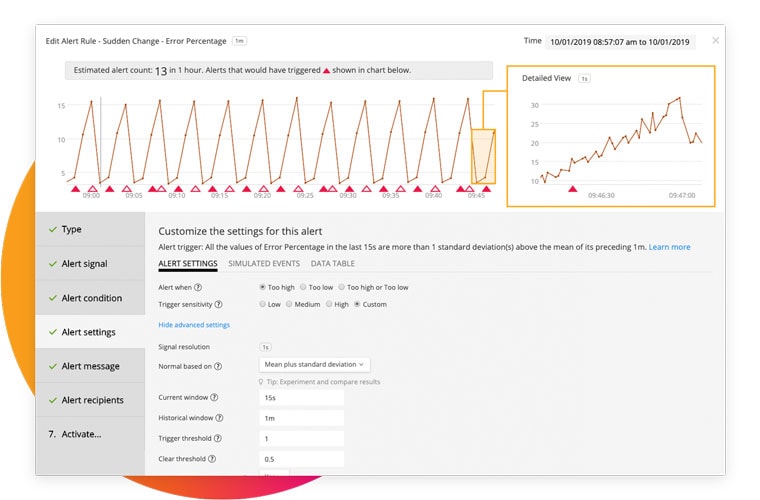Click alert triangle in Detailed View chart
This screenshot has height=500, width=760.
click(572, 188)
